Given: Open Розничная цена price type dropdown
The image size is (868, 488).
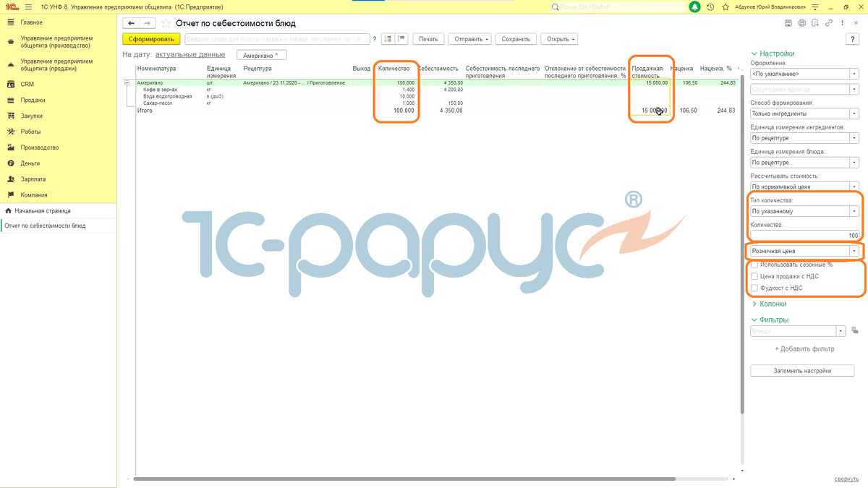Looking at the screenshot, I should pos(854,251).
